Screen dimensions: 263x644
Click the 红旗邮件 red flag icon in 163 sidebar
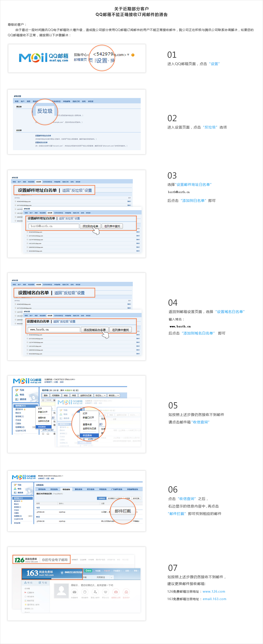[25, 592]
